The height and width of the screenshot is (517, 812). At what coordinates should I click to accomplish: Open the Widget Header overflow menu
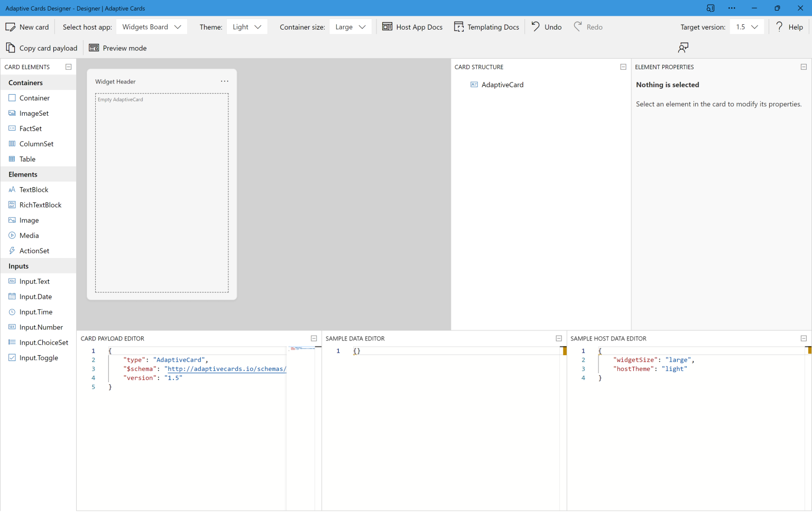[x=224, y=81]
